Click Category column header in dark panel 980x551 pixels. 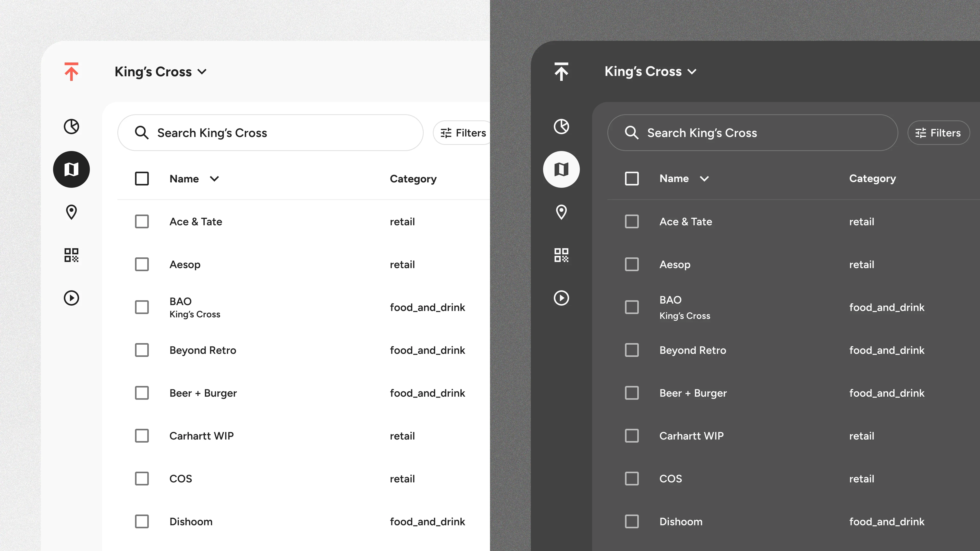pos(873,179)
